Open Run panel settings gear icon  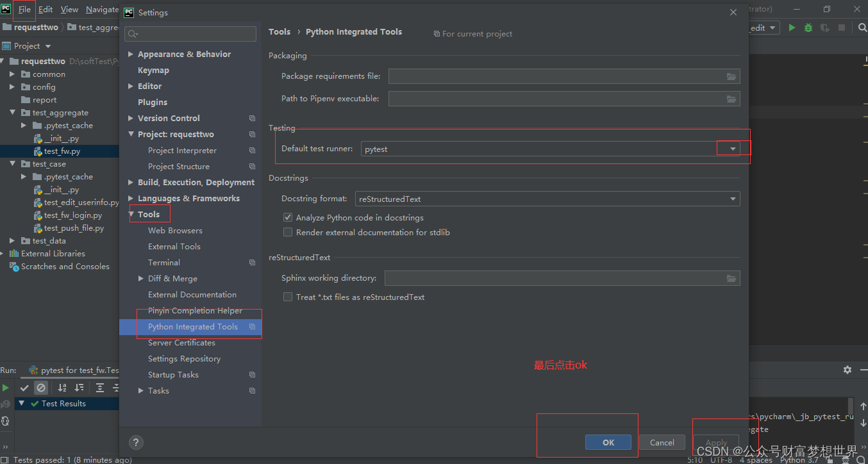click(x=847, y=370)
